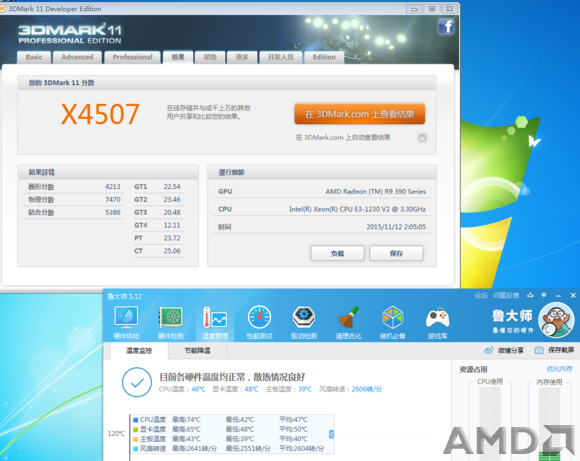Enable auto-view results on 3DMark.com checkbox

tap(422, 138)
